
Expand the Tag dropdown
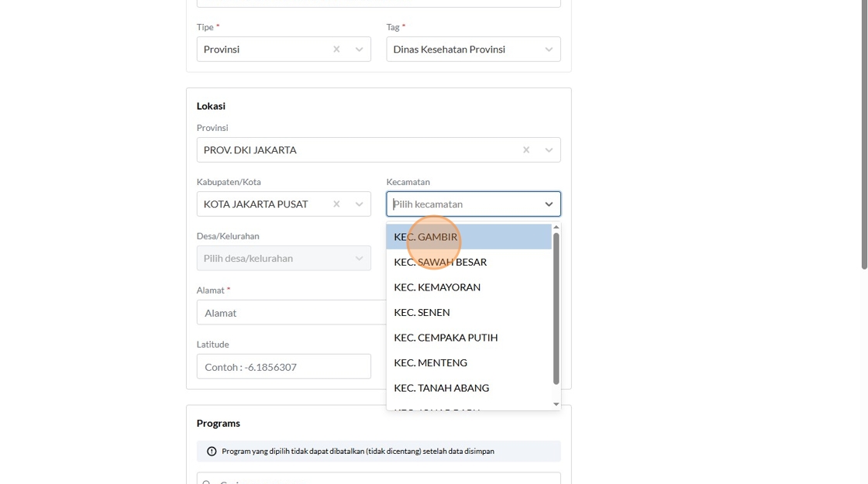click(549, 50)
